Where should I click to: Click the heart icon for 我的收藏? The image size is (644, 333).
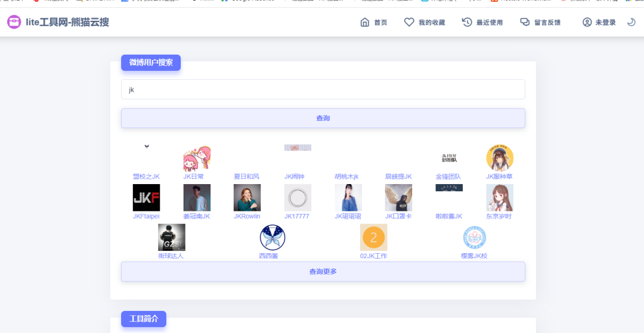(409, 23)
